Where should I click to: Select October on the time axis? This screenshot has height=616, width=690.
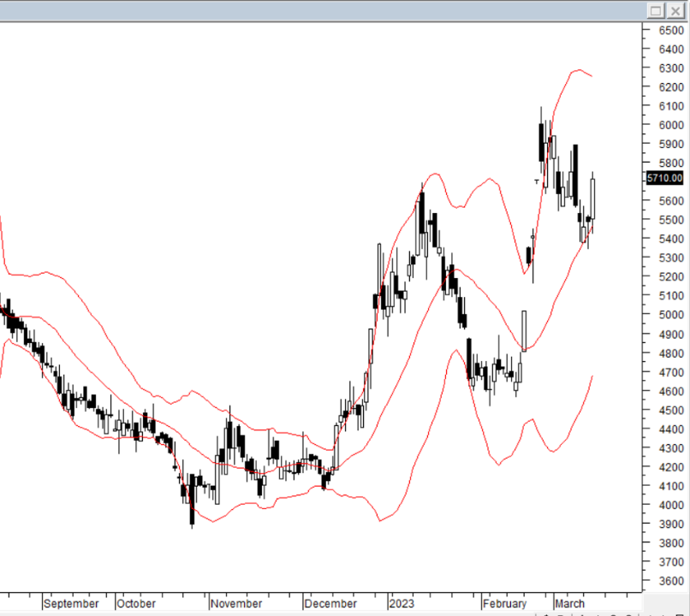click(x=136, y=603)
